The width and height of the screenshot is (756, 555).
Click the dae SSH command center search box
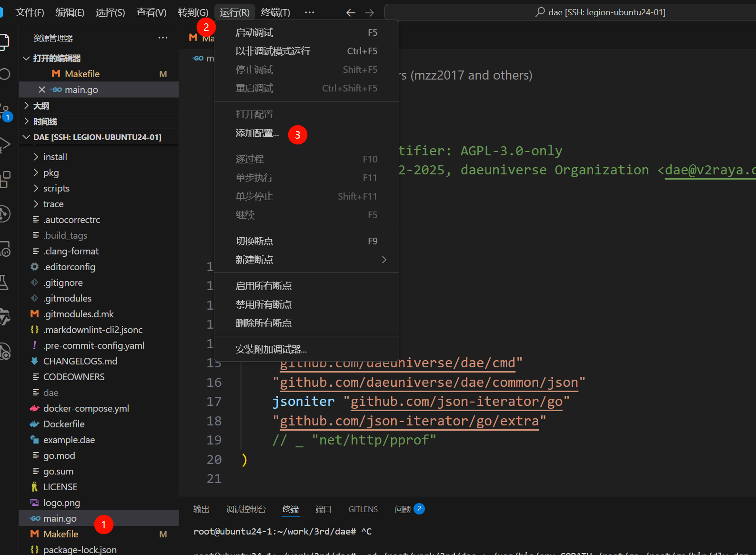coord(600,12)
